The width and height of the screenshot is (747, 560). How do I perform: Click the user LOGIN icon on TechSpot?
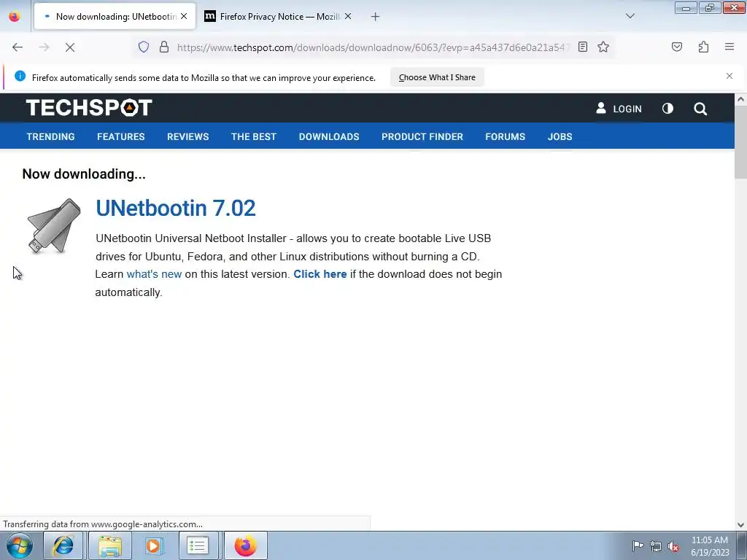pyautogui.click(x=601, y=108)
